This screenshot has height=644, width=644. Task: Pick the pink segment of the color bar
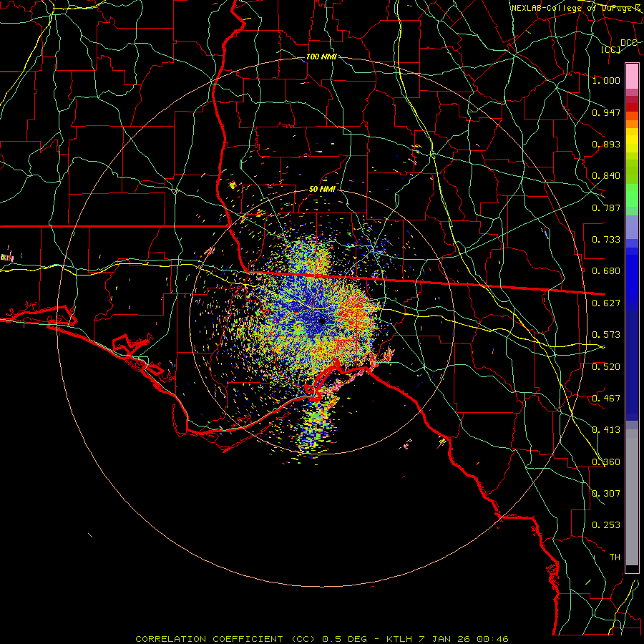pos(632,77)
